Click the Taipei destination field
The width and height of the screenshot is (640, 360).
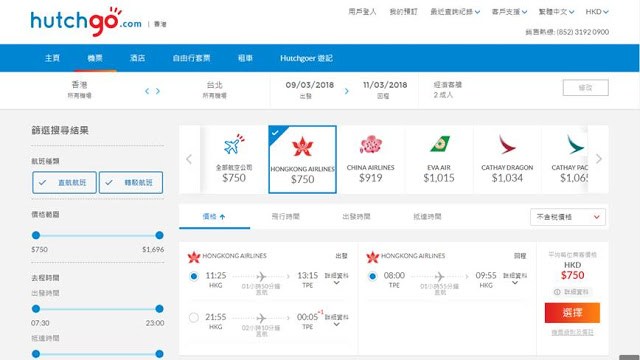point(215,90)
